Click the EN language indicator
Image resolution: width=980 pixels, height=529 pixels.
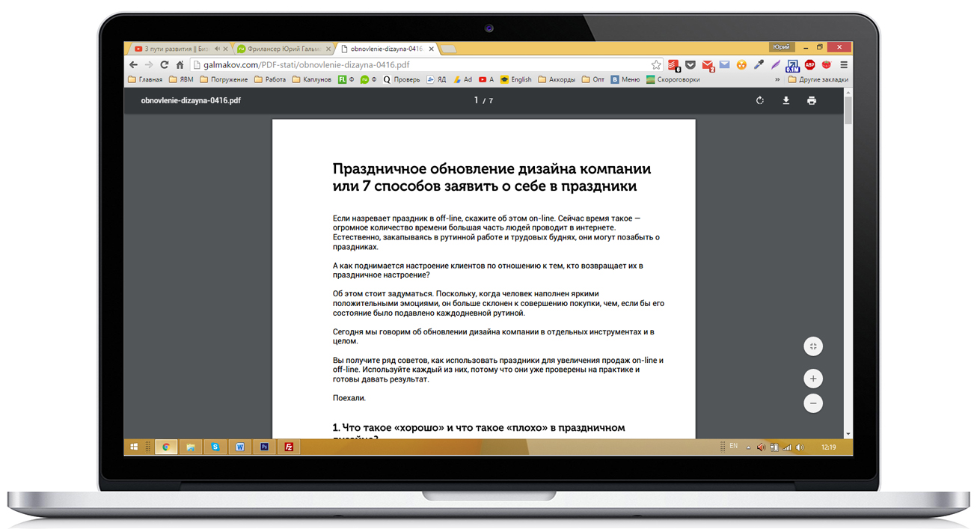point(733,447)
